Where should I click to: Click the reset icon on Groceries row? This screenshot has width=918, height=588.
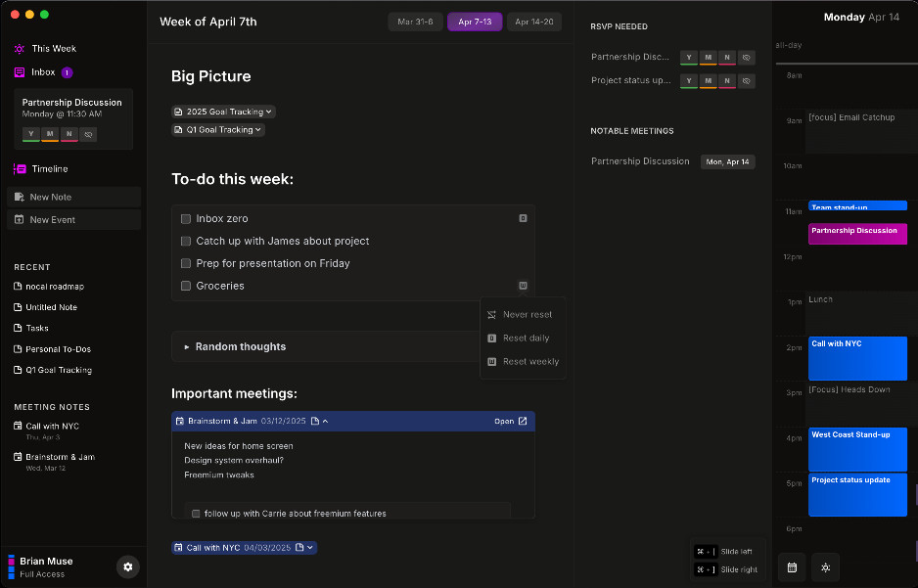(523, 286)
